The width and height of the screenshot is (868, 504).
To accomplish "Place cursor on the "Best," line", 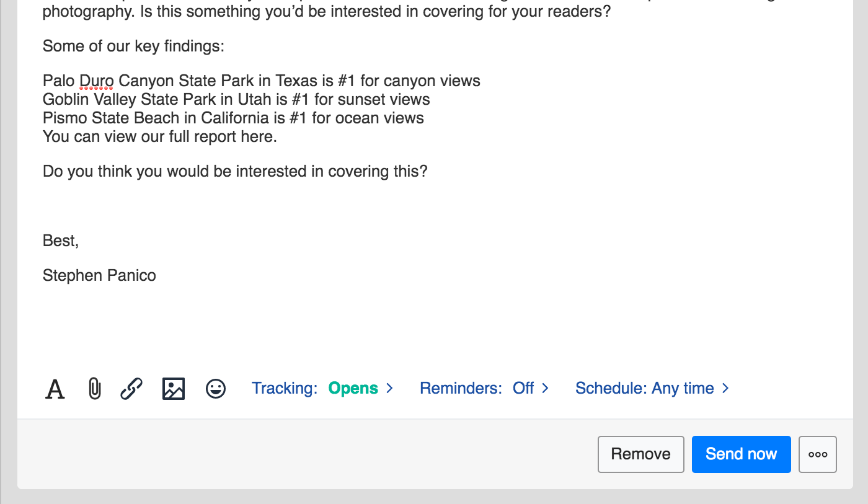I will point(61,241).
